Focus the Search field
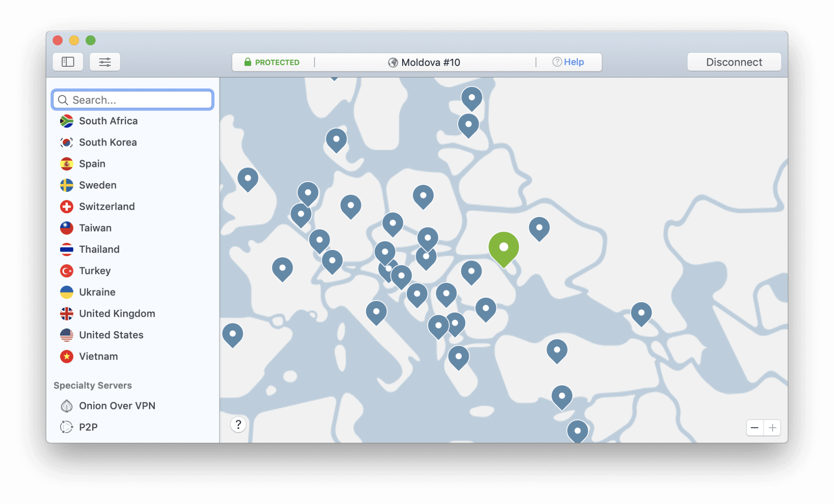The width and height of the screenshot is (834, 504). [133, 100]
